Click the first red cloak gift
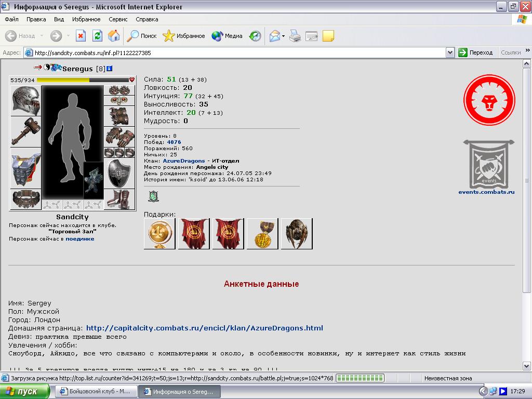This screenshot has height=399, width=532. click(194, 234)
